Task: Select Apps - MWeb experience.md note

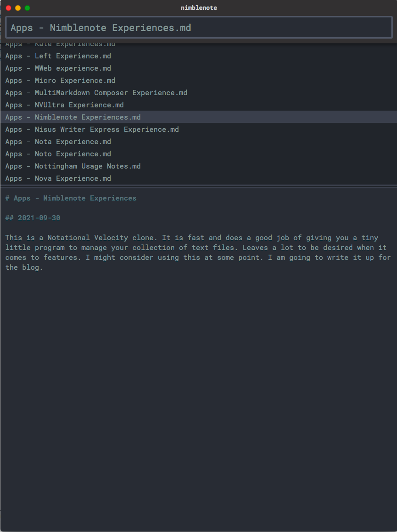Action: pos(199,68)
